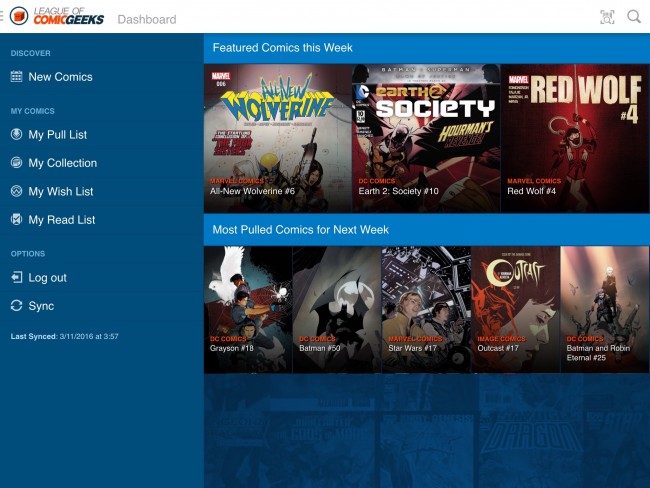
Task: Select Log out option
Action: point(102,277)
